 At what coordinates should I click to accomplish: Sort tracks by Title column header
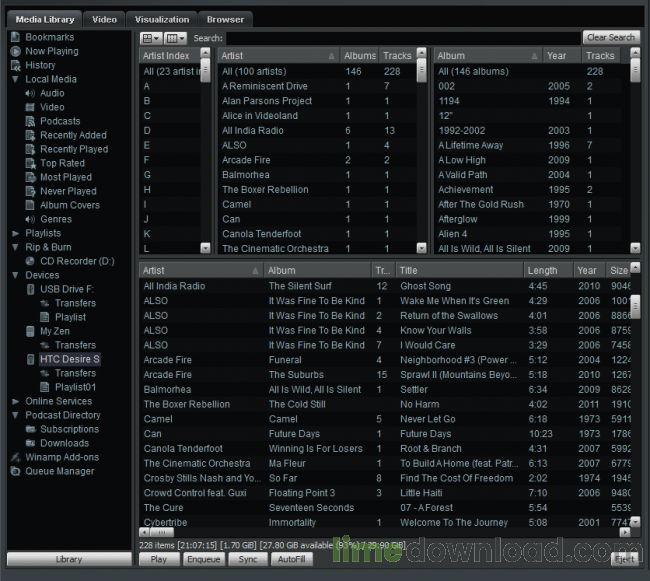(x=459, y=271)
